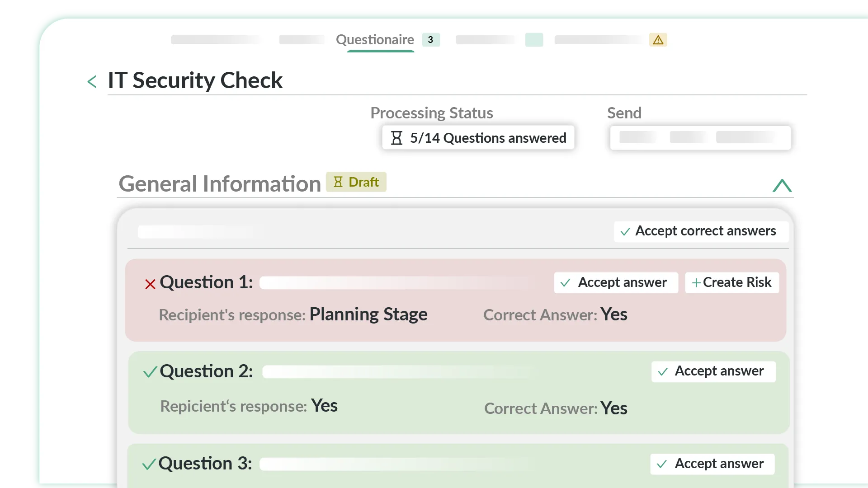Accept answer for Question 1
The width and height of the screenshot is (868, 488).
616,282
